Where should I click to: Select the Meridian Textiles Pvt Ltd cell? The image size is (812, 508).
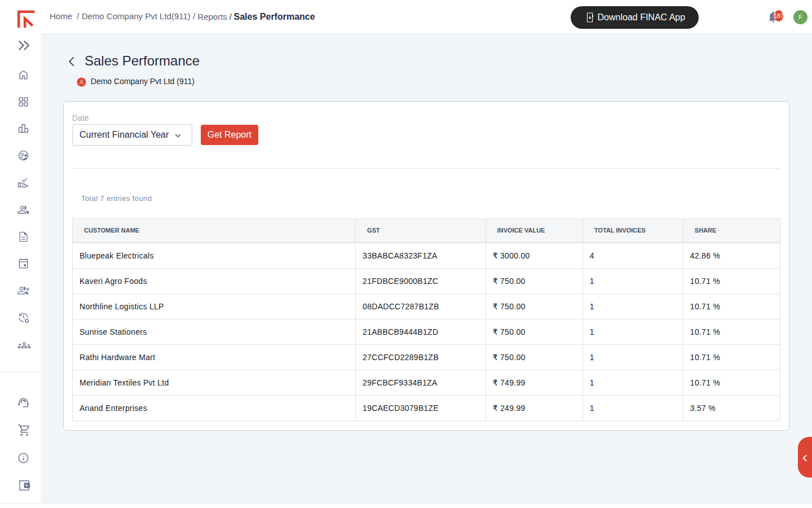click(x=214, y=383)
